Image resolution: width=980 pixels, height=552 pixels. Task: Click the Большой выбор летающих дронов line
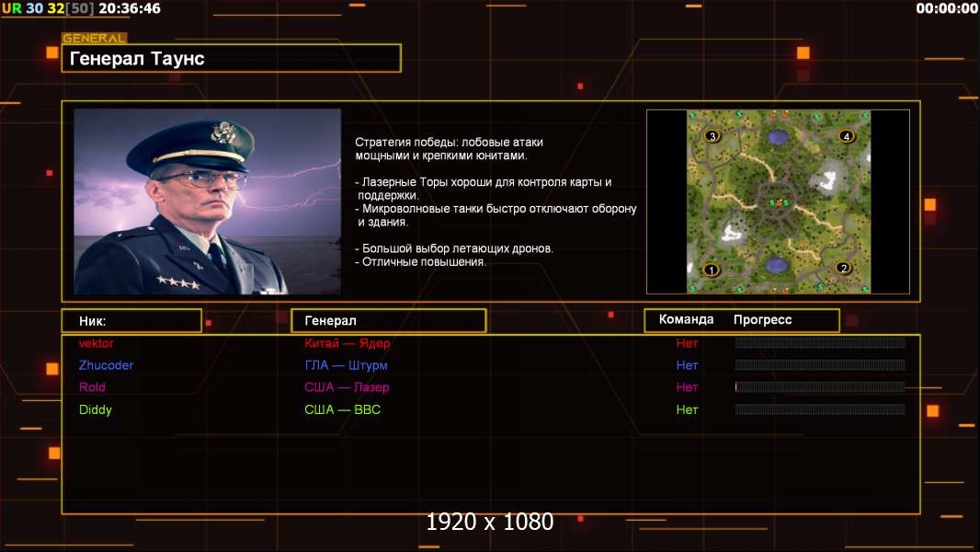[x=454, y=248]
